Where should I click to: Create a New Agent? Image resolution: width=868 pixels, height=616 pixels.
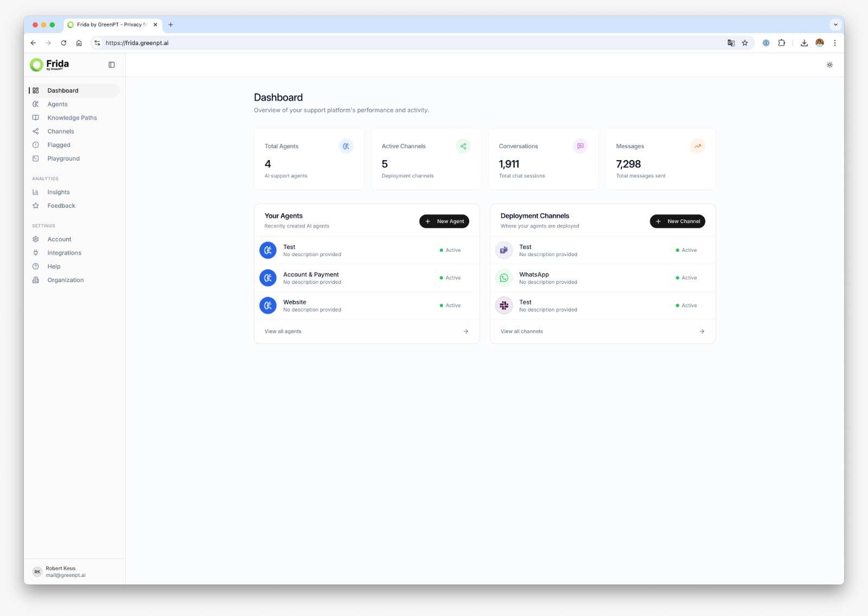coord(444,221)
